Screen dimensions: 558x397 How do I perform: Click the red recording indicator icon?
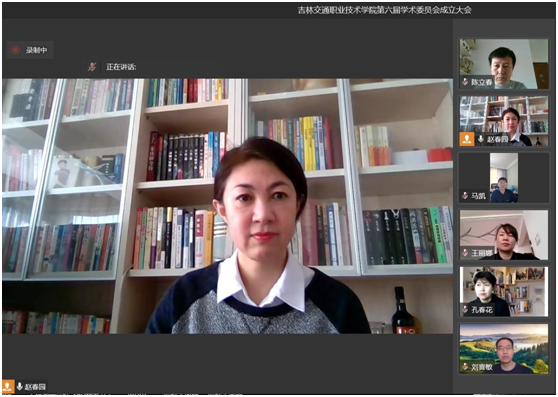15,50
